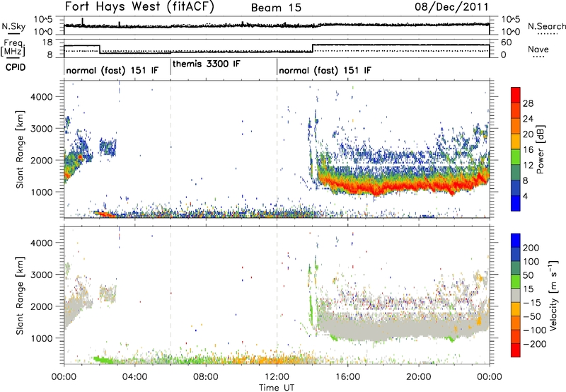Click the 'N.Sky' legend label
The height and width of the screenshot is (392, 566).
point(13,26)
